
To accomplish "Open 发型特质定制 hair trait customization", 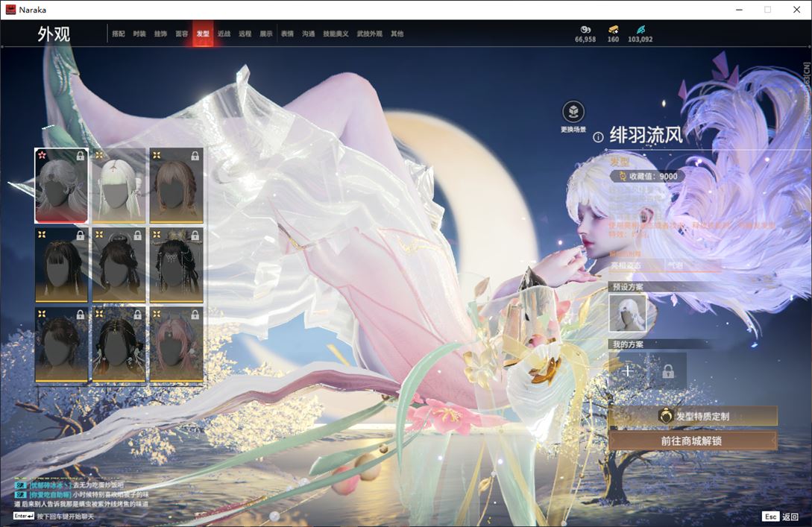I will [x=693, y=416].
